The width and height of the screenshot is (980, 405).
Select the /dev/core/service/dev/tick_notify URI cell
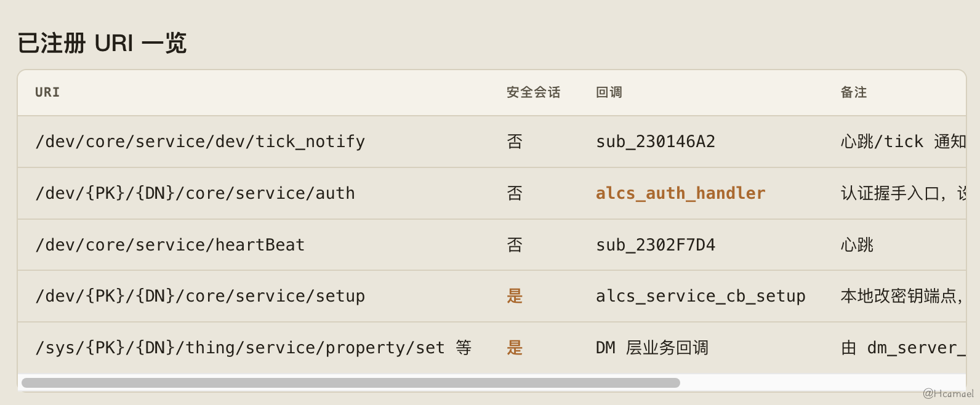tap(200, 142)
